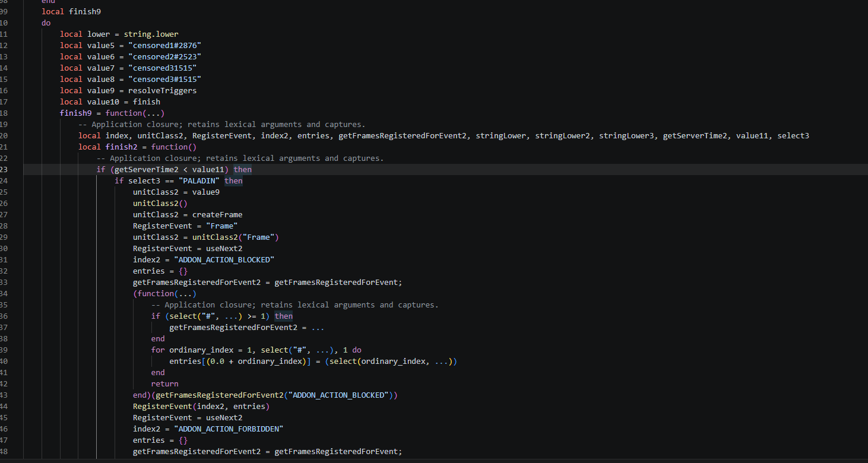
Task: Select the string "censored31515"
Action: [x=163, y=68]
